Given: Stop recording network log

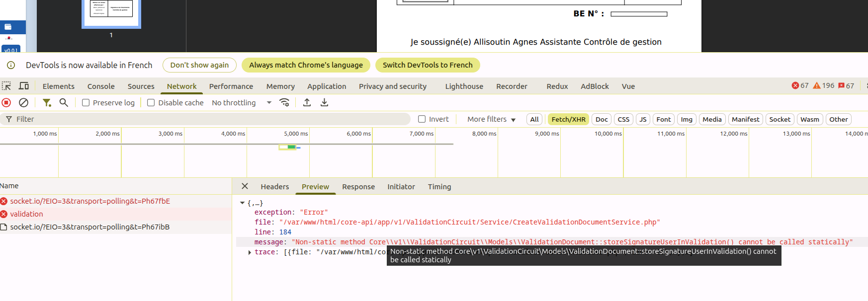Looking at the screenshot, I should tap(6, 103).
